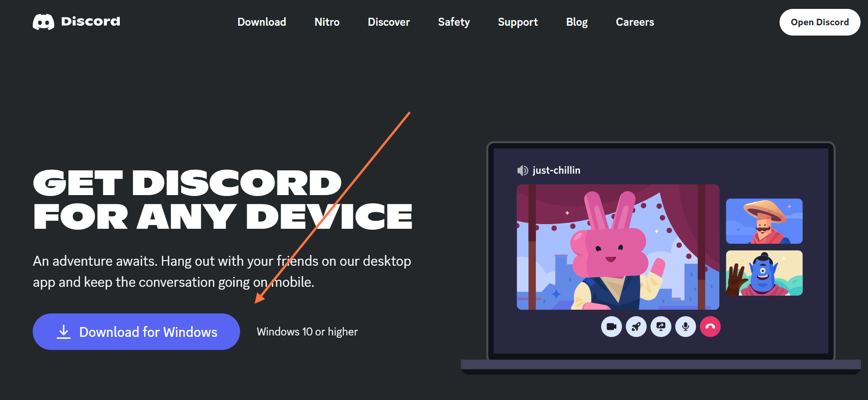This screenshot has width=868, height=400.
Task: Click the red hang-up call icon
Action: tap(710, 327)
